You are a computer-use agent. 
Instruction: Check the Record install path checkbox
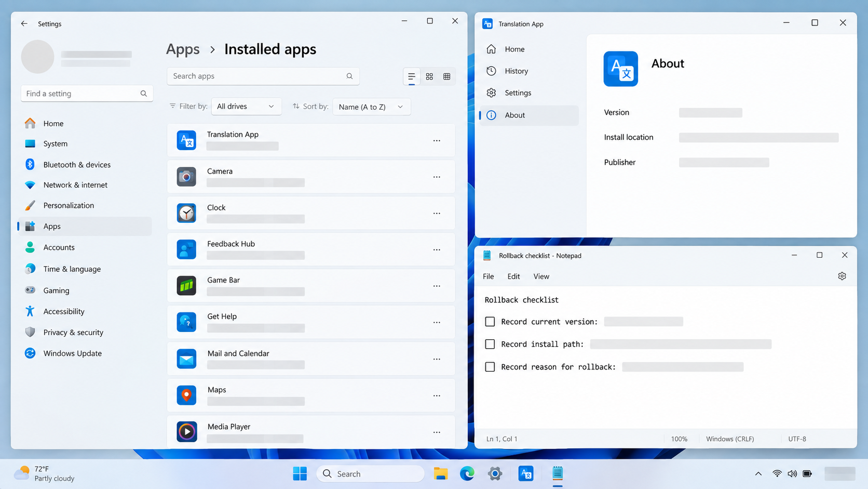pyautogui.click(x=490, y=344)
